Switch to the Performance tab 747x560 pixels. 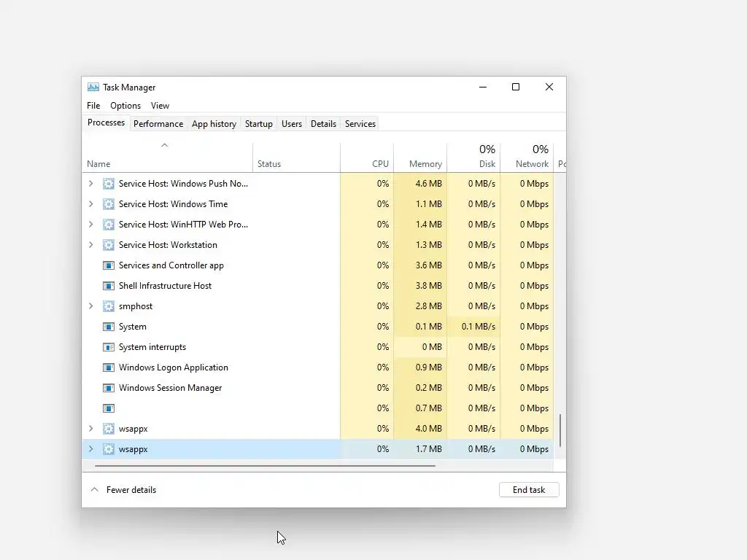158,124
